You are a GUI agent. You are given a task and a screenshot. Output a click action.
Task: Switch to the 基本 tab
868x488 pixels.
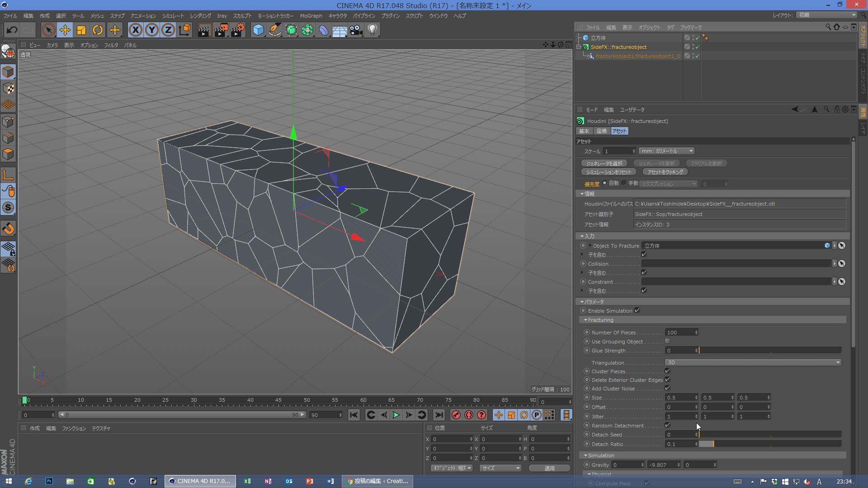(584, 131)
